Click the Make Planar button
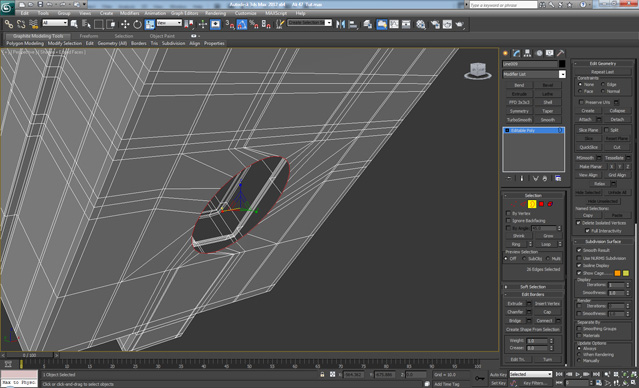 coord(591,167)
